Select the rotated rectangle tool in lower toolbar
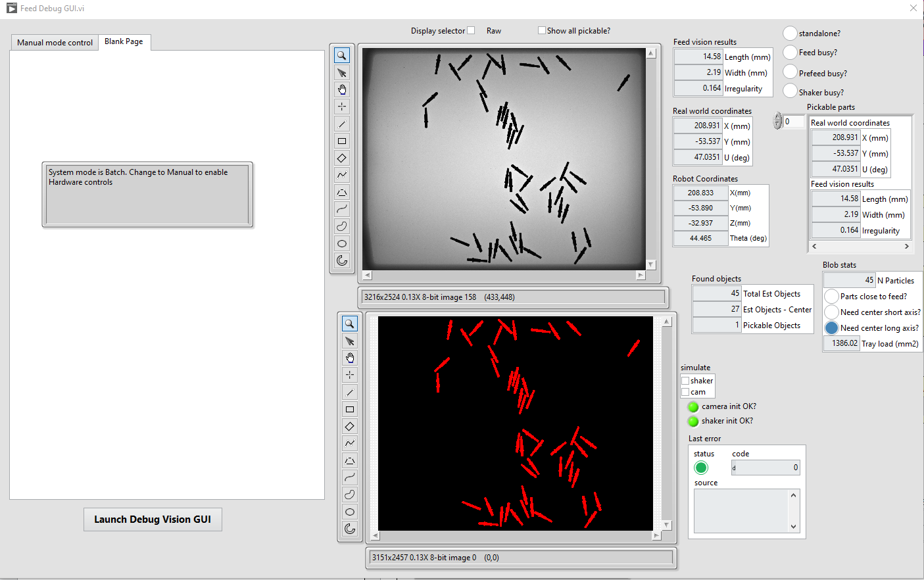Viewport: 924px width, 580px height. (350, 426)
